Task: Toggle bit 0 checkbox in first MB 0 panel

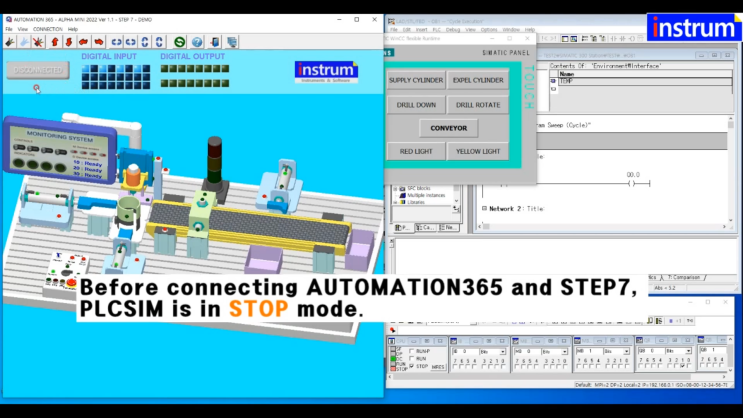Action: click(565, 366)
